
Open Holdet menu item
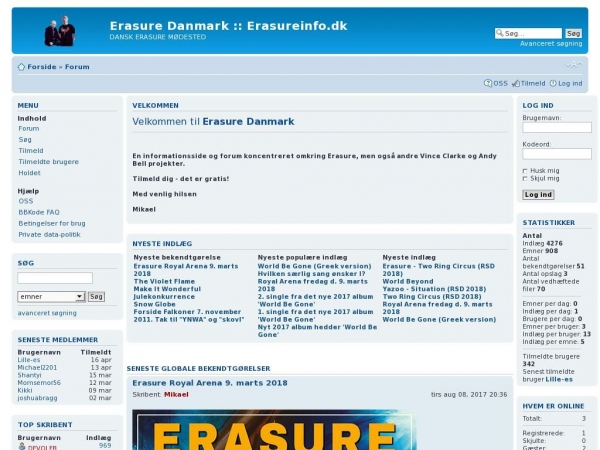click(x=29, y=173)
